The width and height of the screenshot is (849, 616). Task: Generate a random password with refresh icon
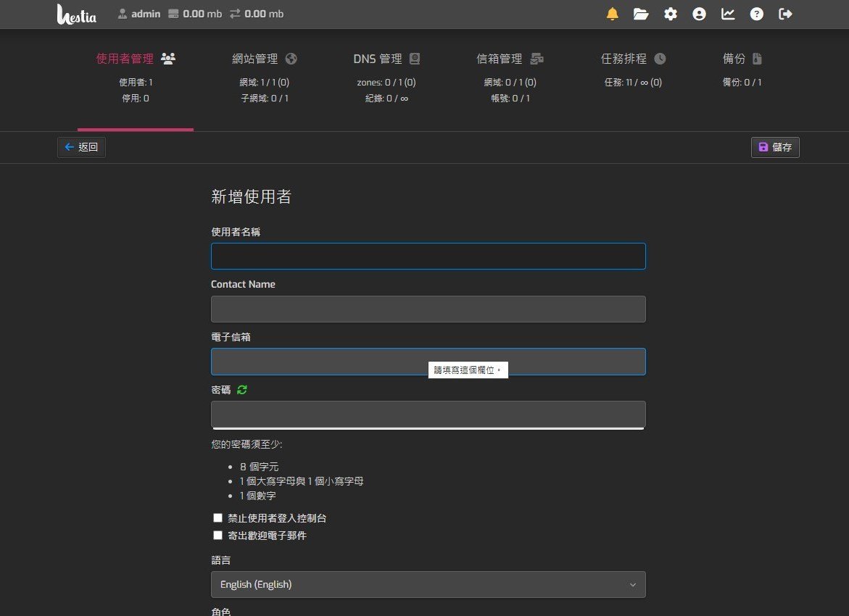(242, 390)
